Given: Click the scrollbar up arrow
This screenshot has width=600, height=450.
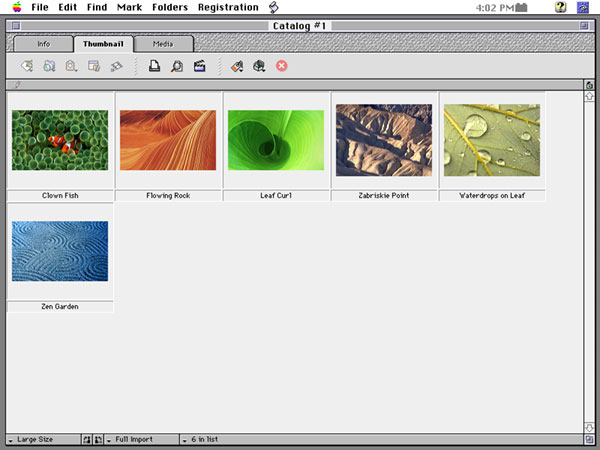Looking at the screenshot, I should 589,97.
